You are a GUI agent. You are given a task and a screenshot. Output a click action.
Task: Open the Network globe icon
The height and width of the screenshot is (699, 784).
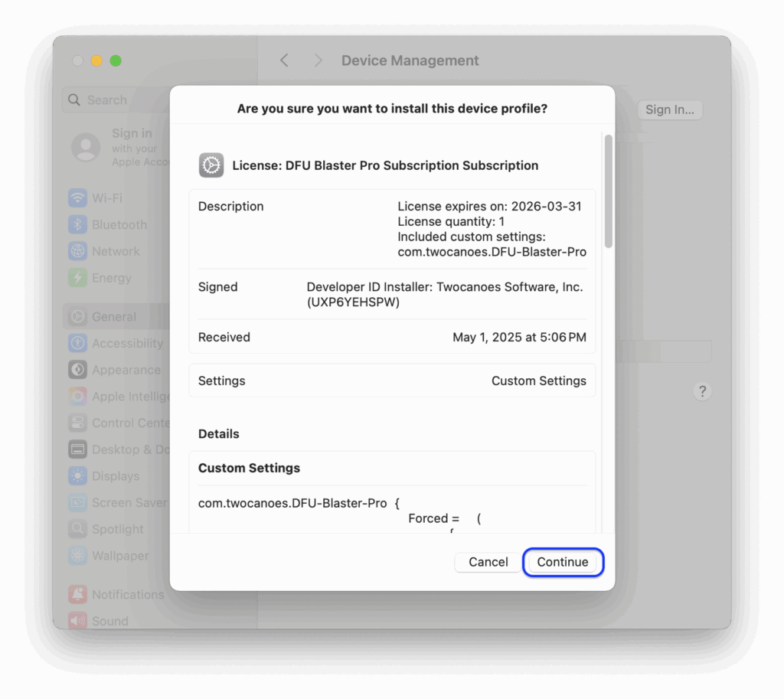(x=77, y=251)
